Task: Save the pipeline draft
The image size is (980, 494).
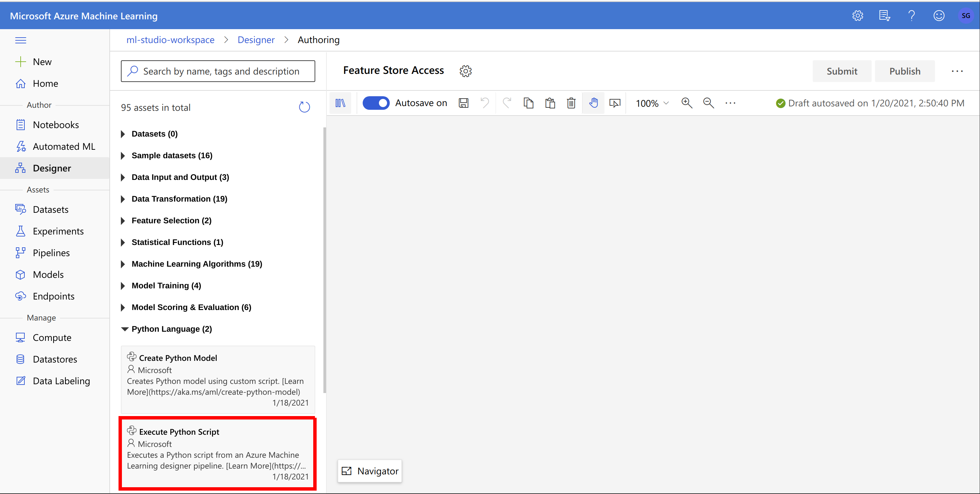Action: coord(463,103)
